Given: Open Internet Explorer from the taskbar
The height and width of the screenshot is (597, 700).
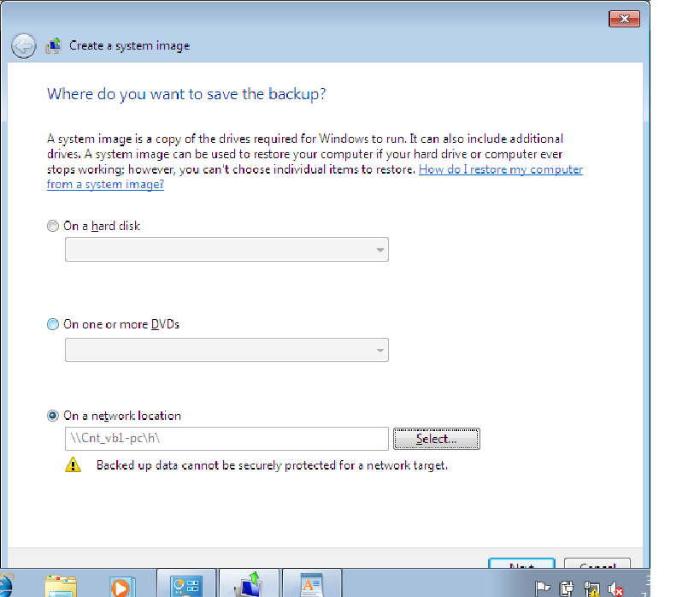Looking at the screenshot, I should click(6, 585).
